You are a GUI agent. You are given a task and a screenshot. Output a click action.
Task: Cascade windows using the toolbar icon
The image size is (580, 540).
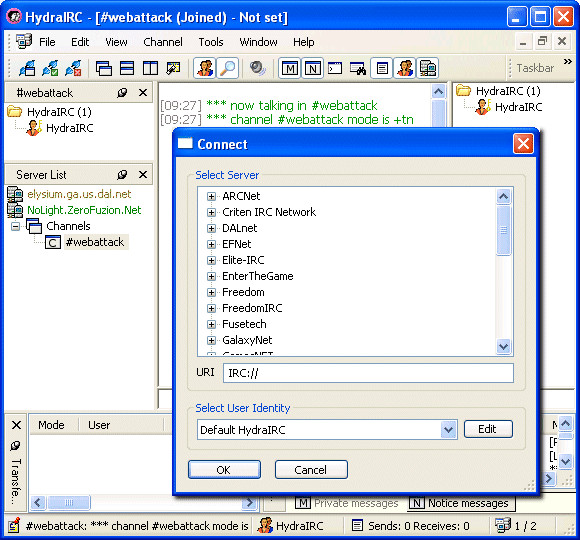point(104,68)
